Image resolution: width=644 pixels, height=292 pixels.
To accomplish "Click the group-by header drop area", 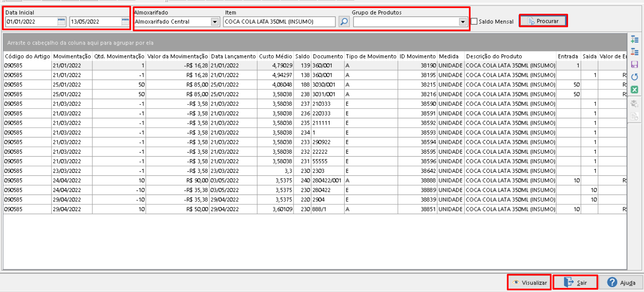I will pyautogui.click(x=315, y=43).
